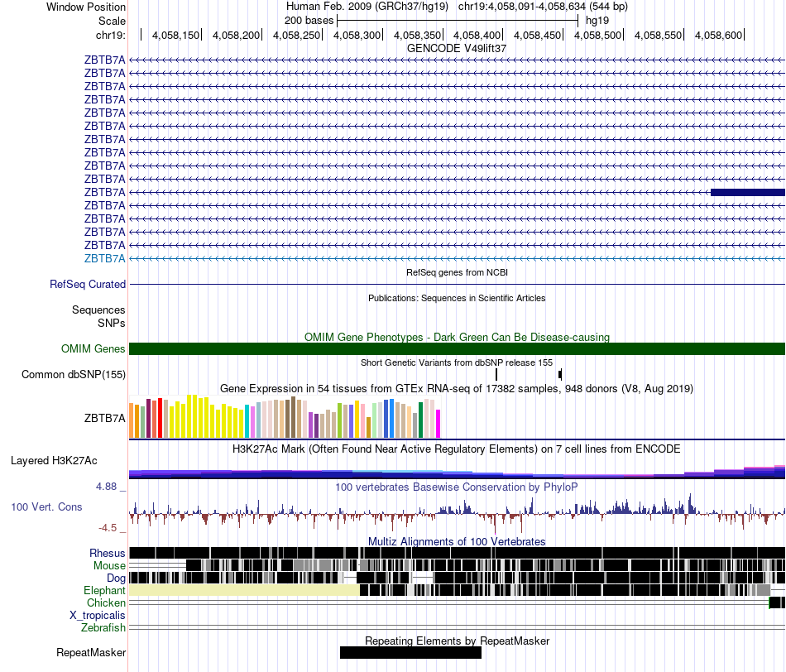Click the ZBTB7A label beside GTEx chart
The height and width of the screenshot is (672, 786).
(105, 418)
